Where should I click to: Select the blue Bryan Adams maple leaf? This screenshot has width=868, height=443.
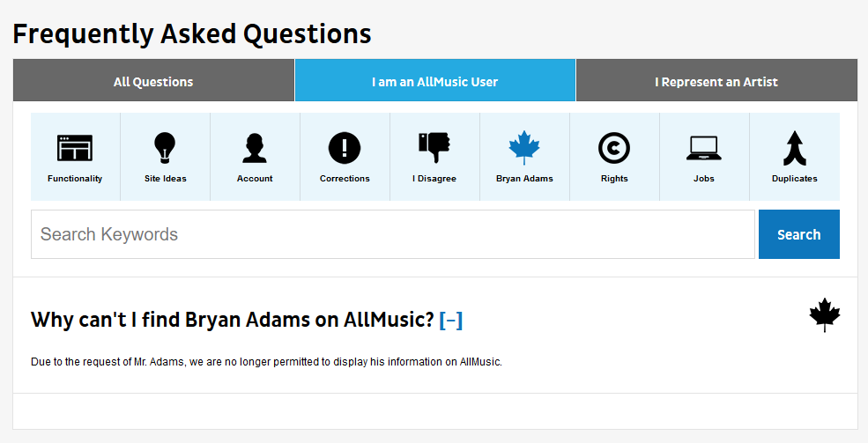[x=524, y=147]
